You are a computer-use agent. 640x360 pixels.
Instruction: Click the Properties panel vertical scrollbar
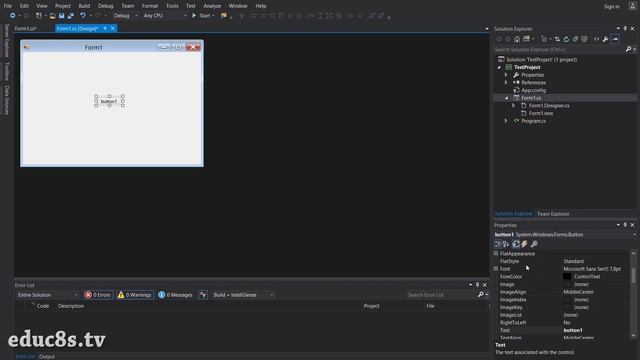click(x=633, y=295)
